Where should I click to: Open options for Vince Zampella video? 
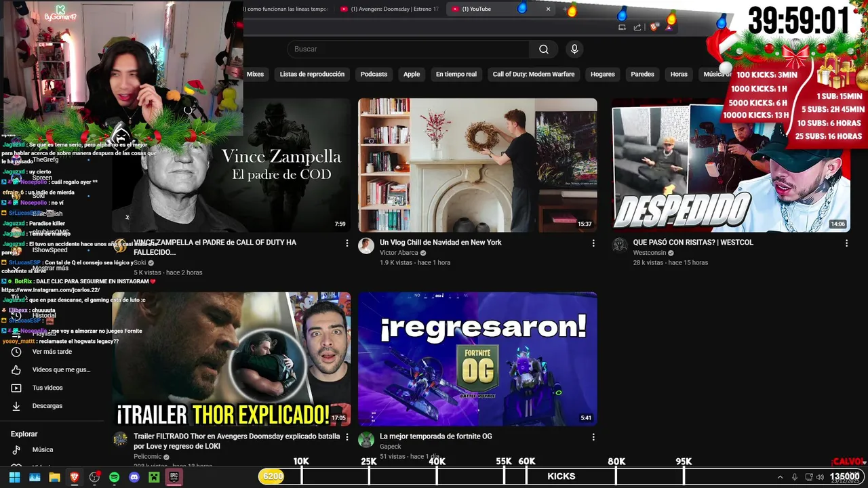[x=347, y=243]
